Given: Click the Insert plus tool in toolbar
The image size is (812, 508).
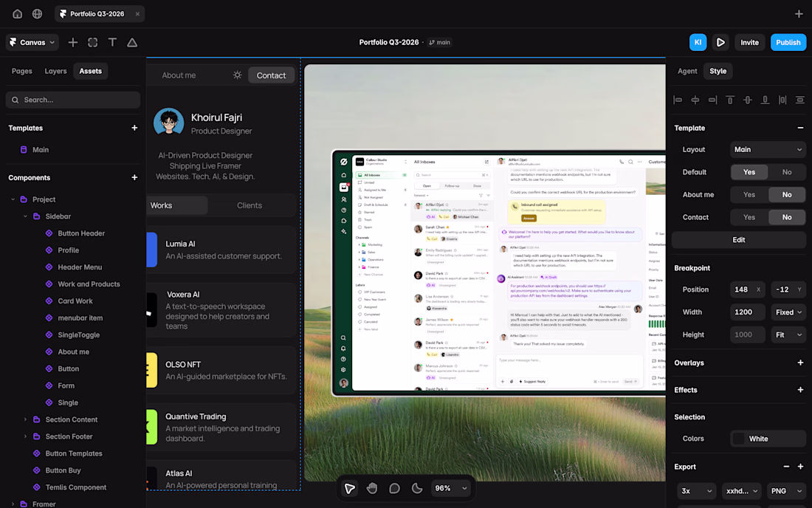Looking at the screenshot, I should click(x=73, y=43).
